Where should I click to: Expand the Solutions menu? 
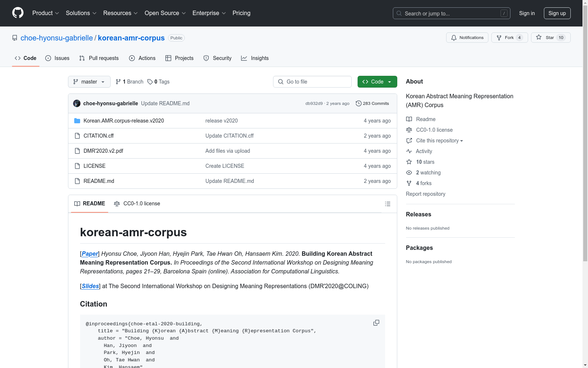pyautogui.click(x=81, y=13)
